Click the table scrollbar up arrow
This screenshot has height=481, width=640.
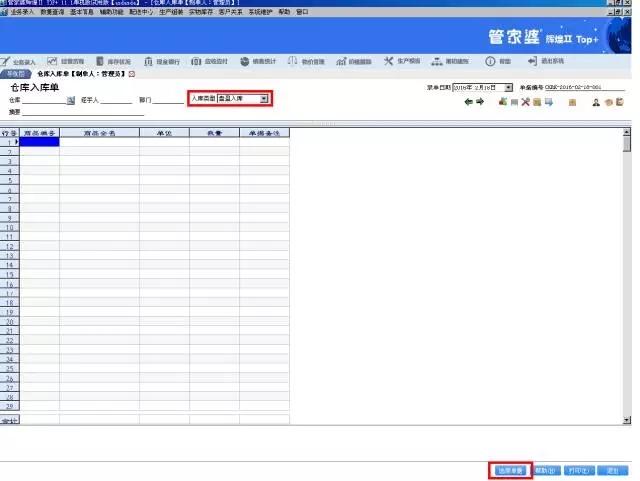tap(627, 132)
